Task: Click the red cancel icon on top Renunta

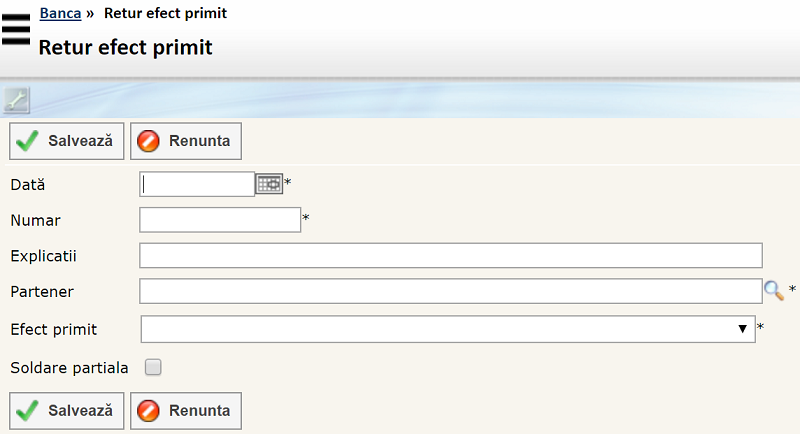Action: 149,141
